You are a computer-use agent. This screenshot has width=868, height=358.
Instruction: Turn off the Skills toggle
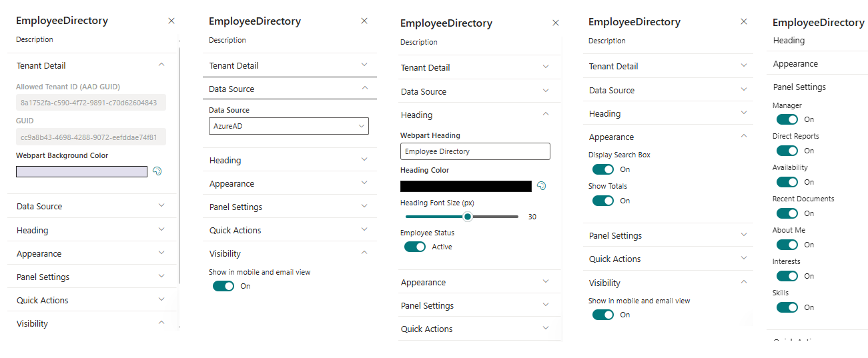click(x=787, y=307)
